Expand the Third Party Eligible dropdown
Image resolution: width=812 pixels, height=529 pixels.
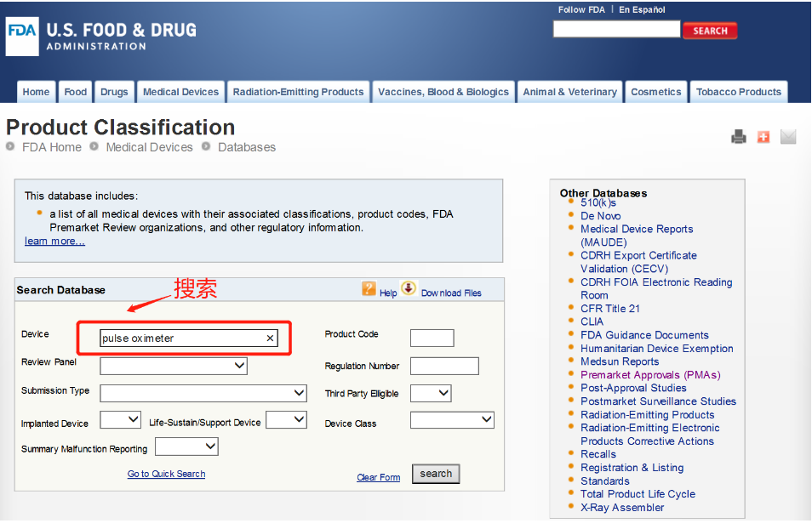(431, 393)
